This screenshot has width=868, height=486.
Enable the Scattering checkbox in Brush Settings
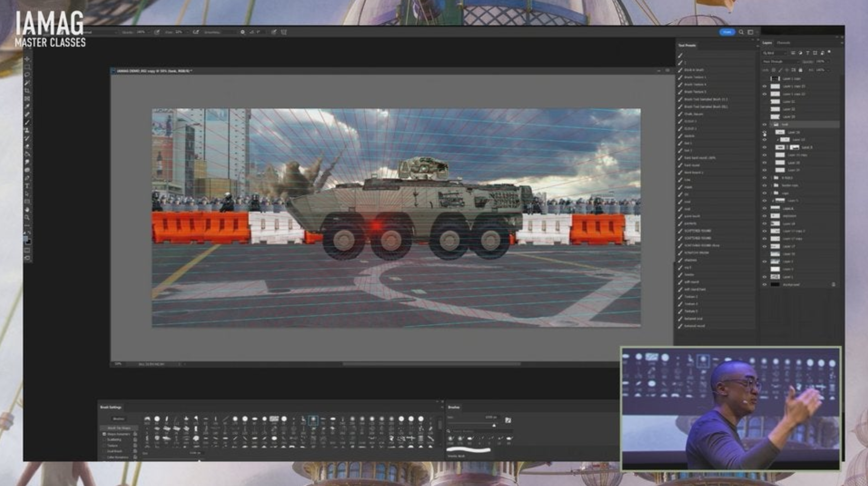[104, 440]
